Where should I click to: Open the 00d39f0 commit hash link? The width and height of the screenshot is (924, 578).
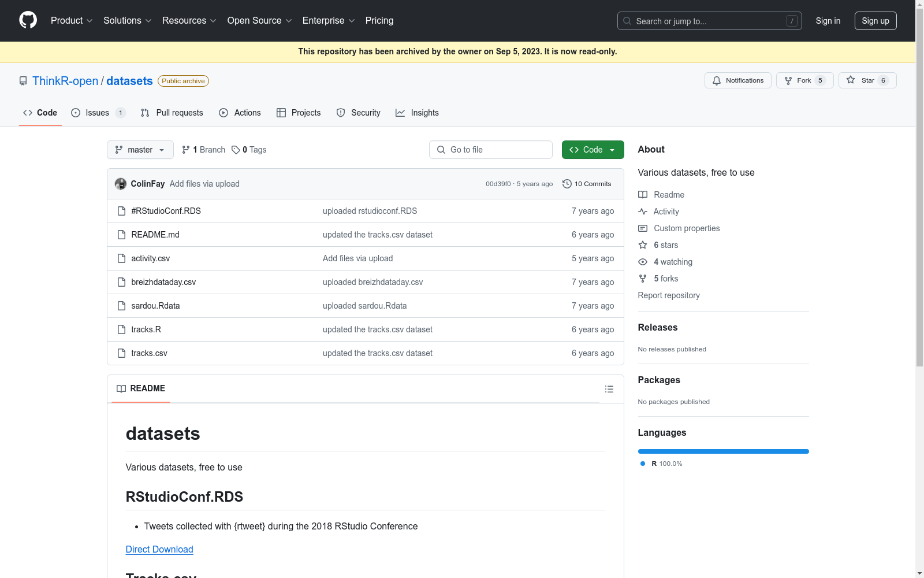click(498, 184)
